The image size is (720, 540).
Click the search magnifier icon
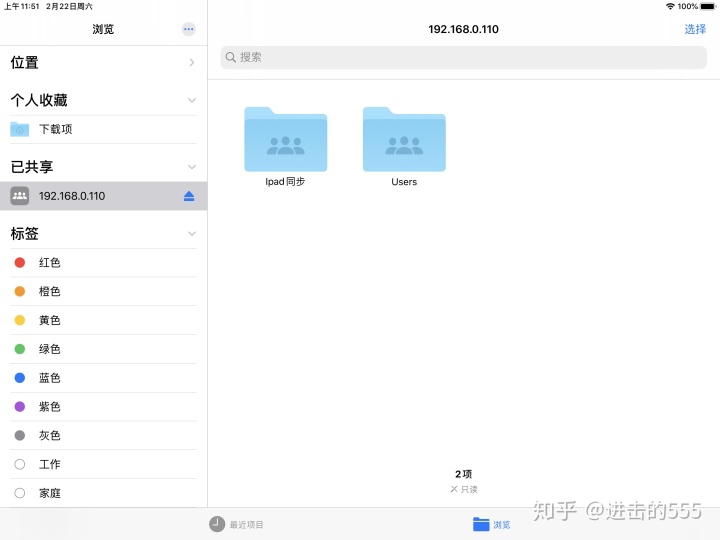click(231, 57)
